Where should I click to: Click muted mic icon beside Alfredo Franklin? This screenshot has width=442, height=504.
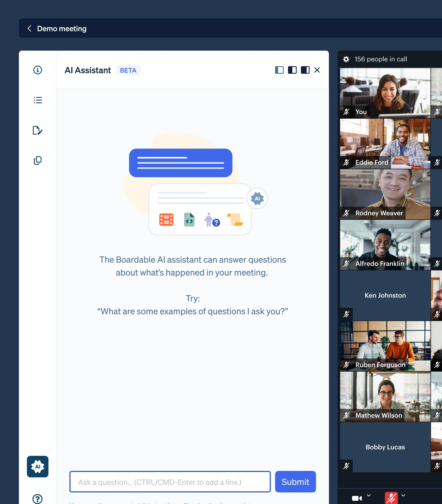[346, 263]
